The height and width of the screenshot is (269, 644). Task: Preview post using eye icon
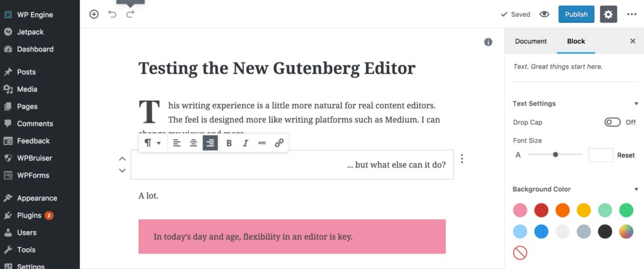tap(544, 14)
